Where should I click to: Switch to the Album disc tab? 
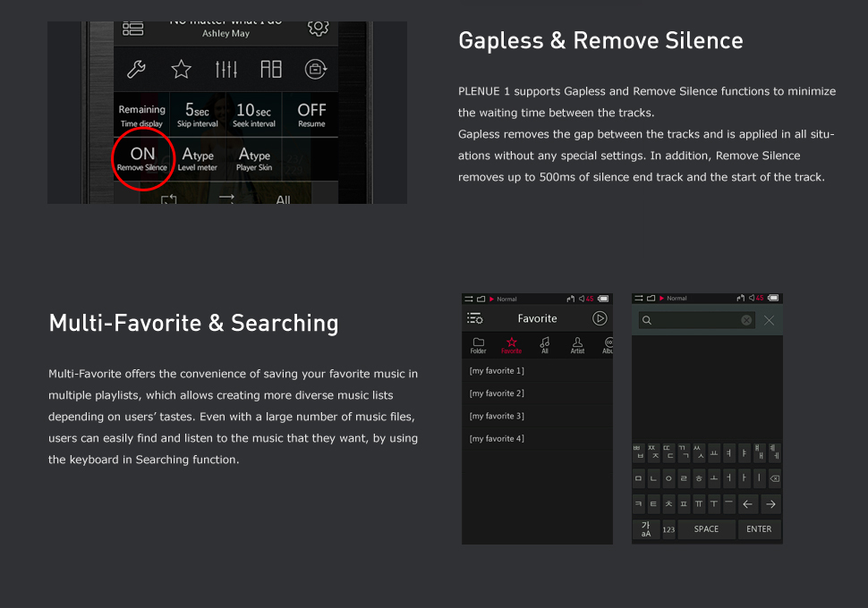(608, 345)
